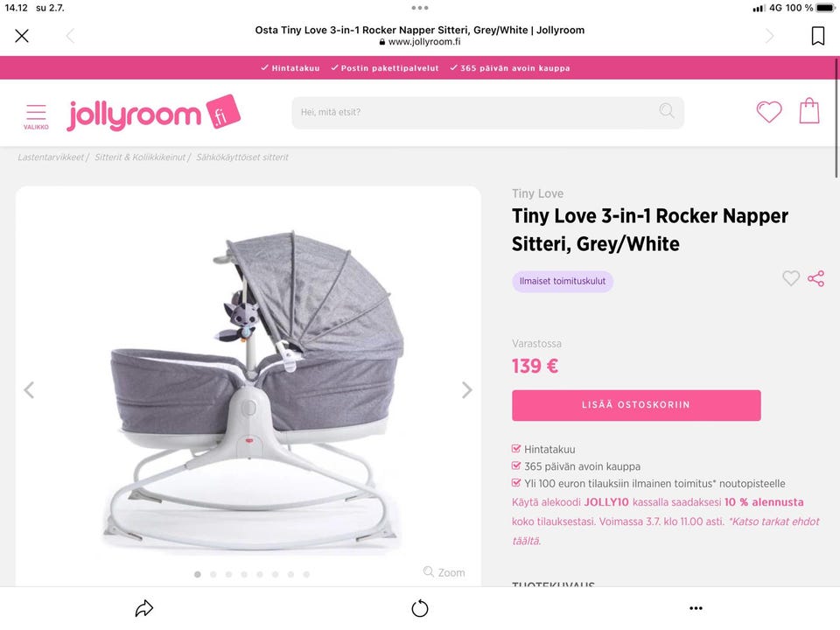Click Zoom under product image

(x=444, y=572)
